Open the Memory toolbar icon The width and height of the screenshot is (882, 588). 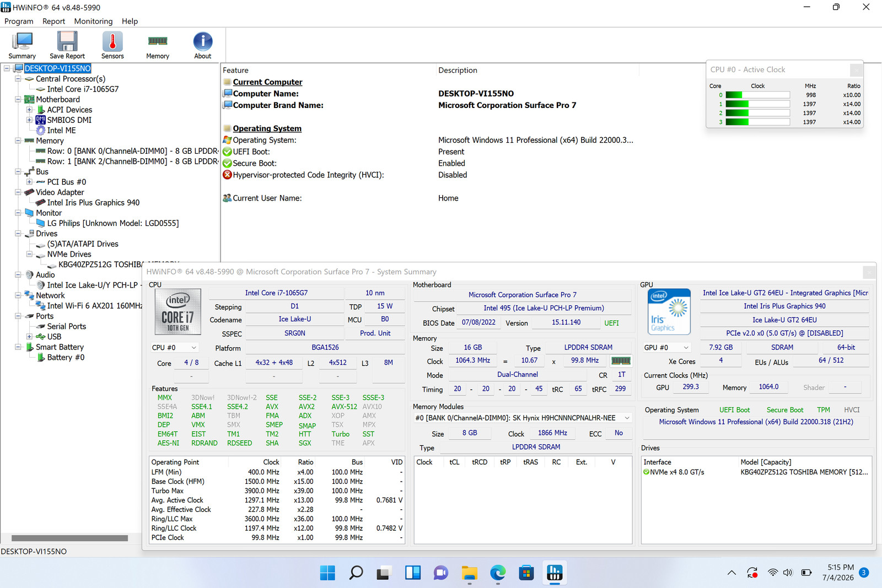158,46
